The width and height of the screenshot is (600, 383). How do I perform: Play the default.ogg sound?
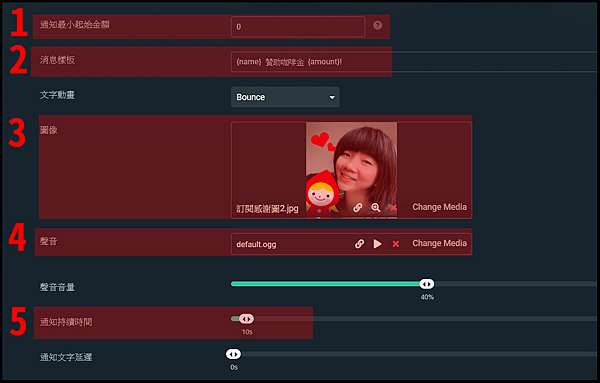[377, 244]
